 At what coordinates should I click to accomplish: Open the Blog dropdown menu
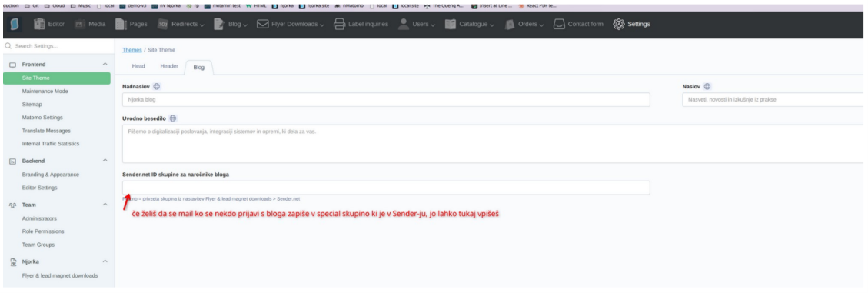click(231, 25)
